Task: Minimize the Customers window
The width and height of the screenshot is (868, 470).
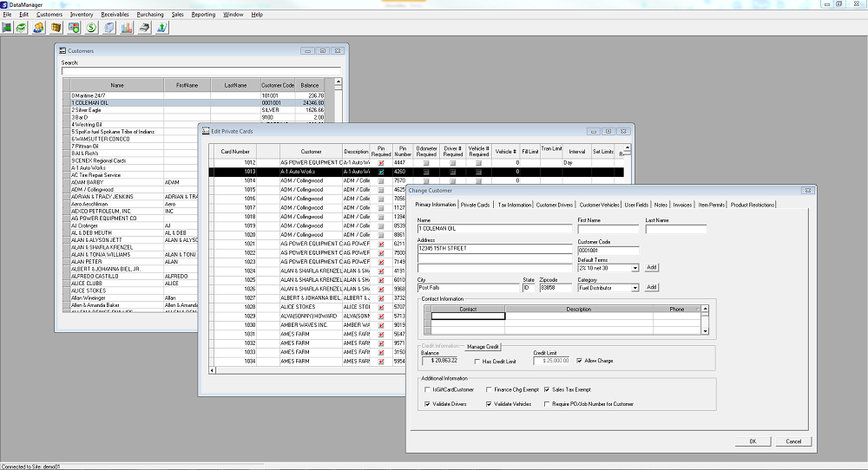Action: [308, 51]
